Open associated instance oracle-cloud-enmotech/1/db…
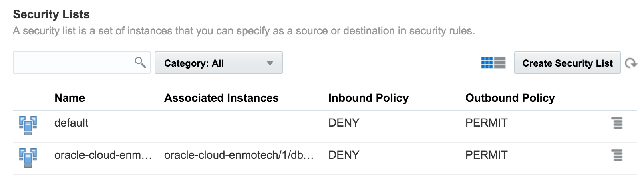This screenshot has width=644, height=186. click(x=239, y=155)
